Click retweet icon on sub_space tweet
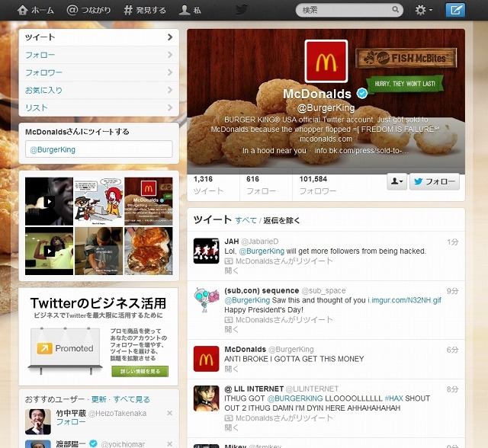The image size is (488, 448). click(x=229, y=320)
